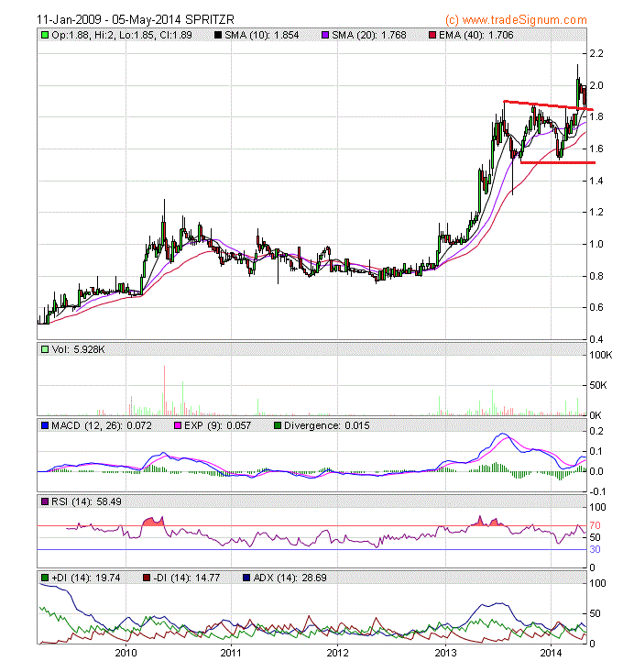
Task: Click the 0.4 price axis label
Action: click(596, 339)
